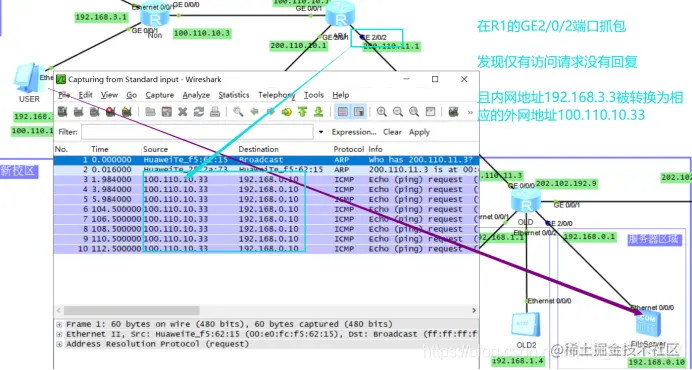Select packet 1 ARP broadcast row
Screen dimensions: 692x370
(x=266, y=160)
